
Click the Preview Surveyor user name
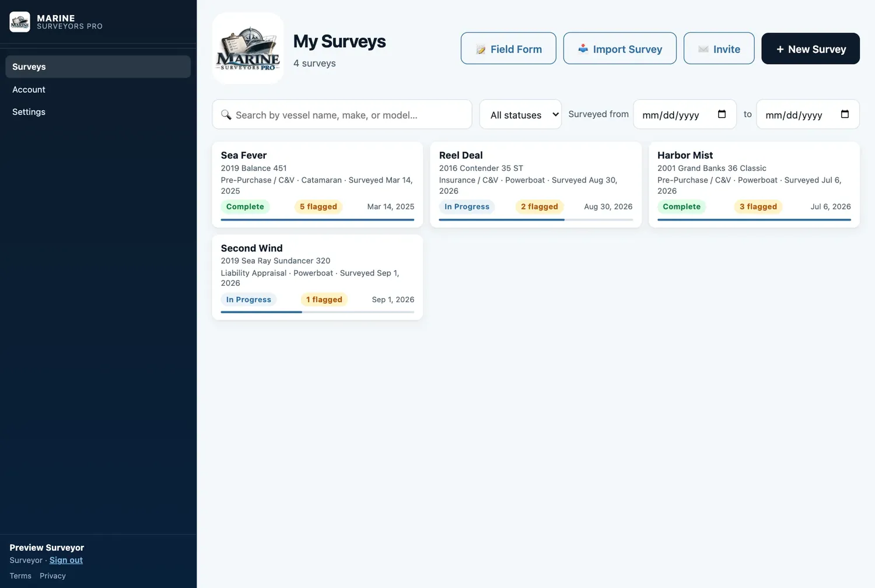(x=47, y=547)
